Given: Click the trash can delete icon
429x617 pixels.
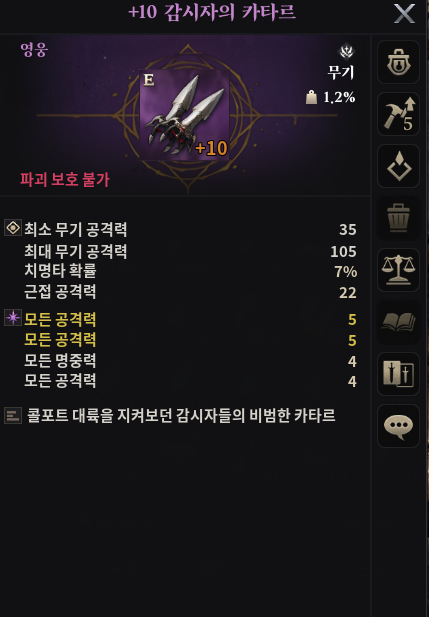Looking at the screenshot, I should pos(398,218).
